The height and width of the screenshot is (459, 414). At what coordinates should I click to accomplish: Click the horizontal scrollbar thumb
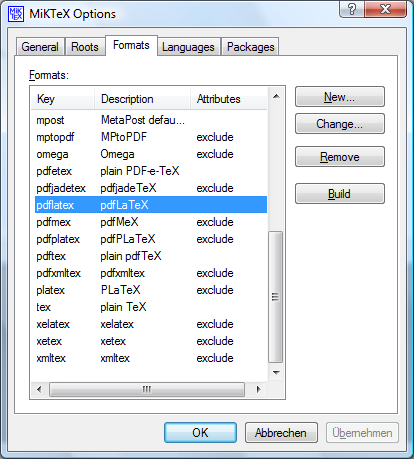147,389
